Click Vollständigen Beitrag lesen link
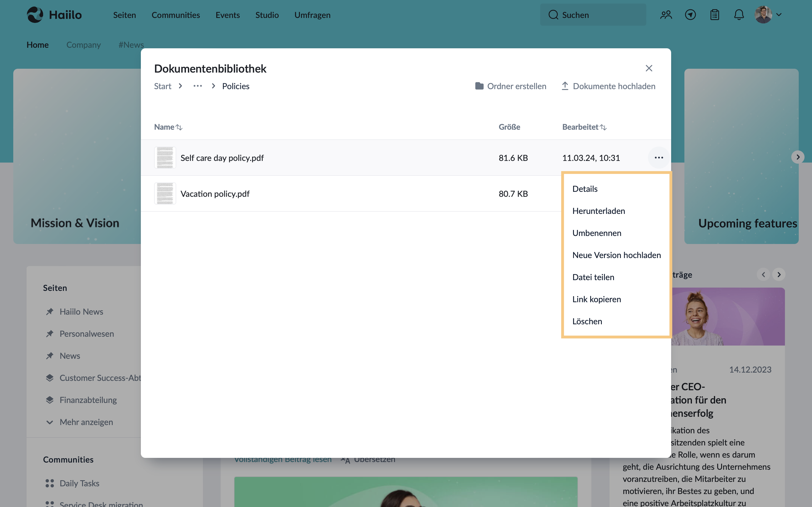This screenshot has height=507, width=812. [x=283, y=460]
